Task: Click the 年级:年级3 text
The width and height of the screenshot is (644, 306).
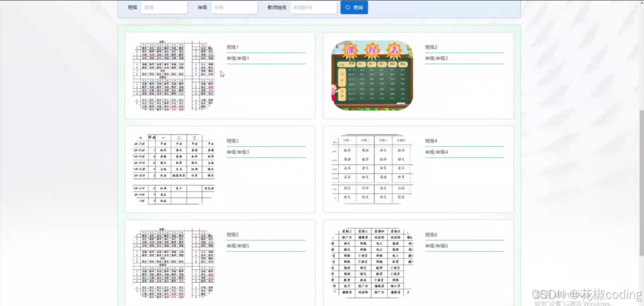Action: click(238, 152)
